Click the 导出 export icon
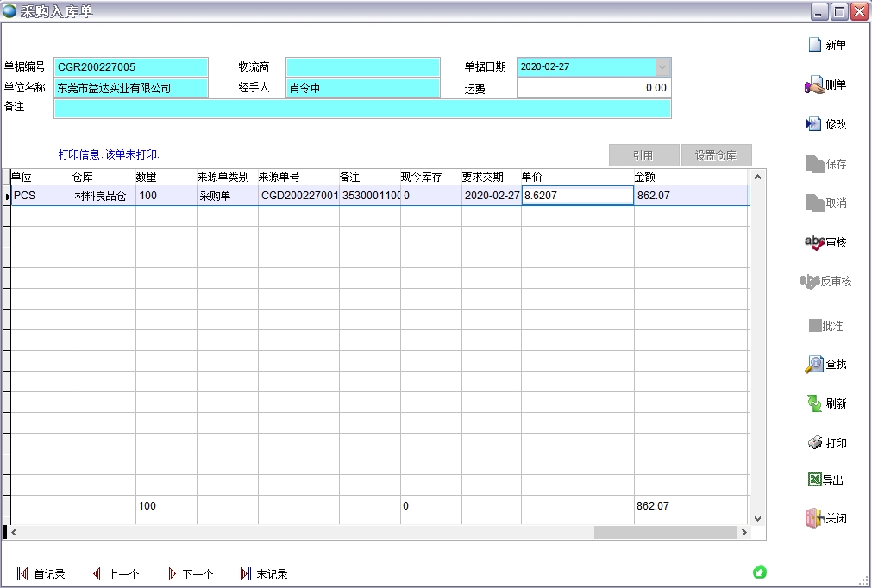Viewport: 872px width, 588px height. click(826, 479)
